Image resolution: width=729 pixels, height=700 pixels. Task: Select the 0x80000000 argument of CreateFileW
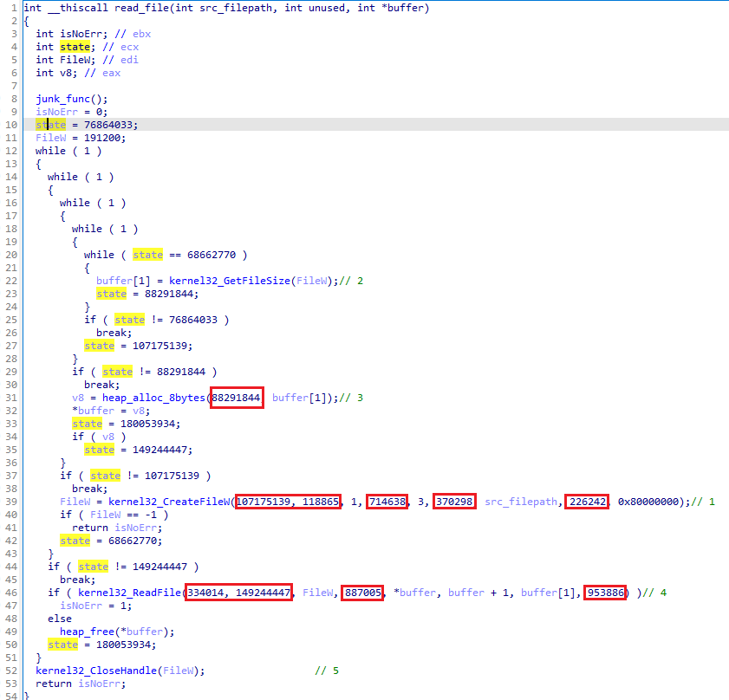[x=648, y=502]
